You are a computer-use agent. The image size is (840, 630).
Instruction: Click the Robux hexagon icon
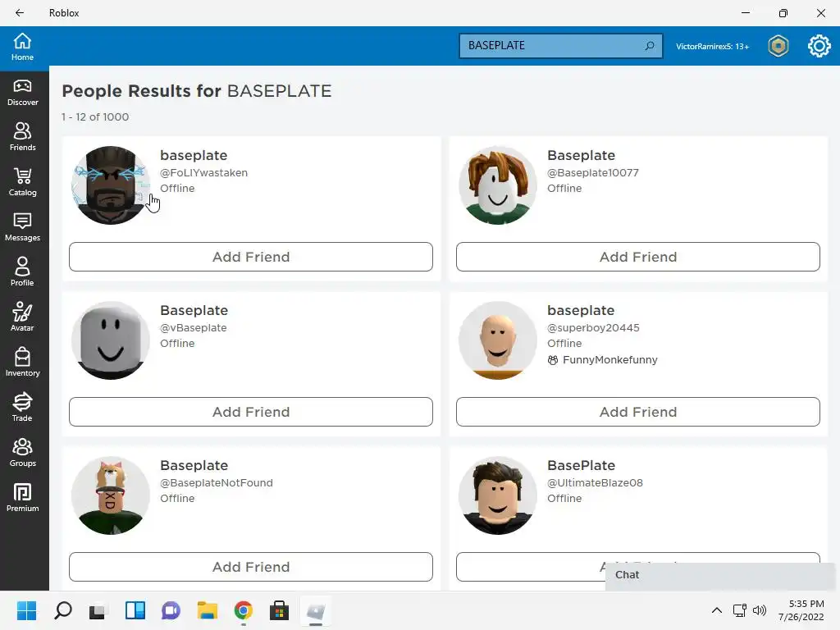point(778,46)
